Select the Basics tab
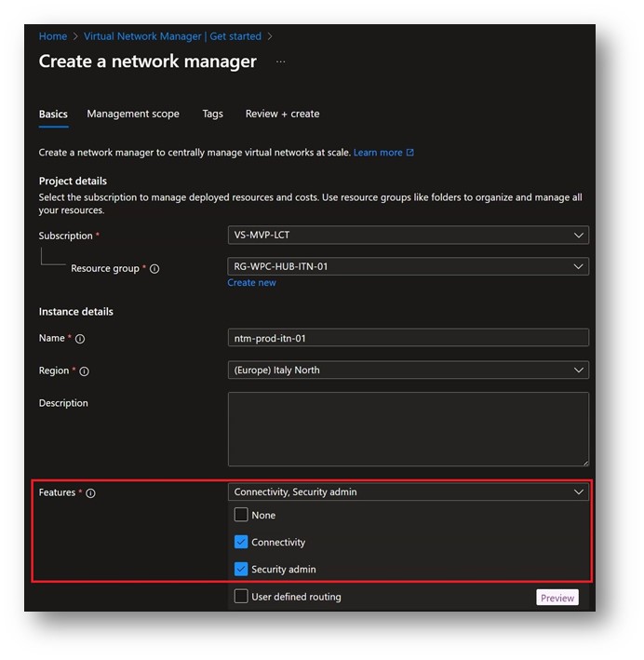 (x=53, y=114)
